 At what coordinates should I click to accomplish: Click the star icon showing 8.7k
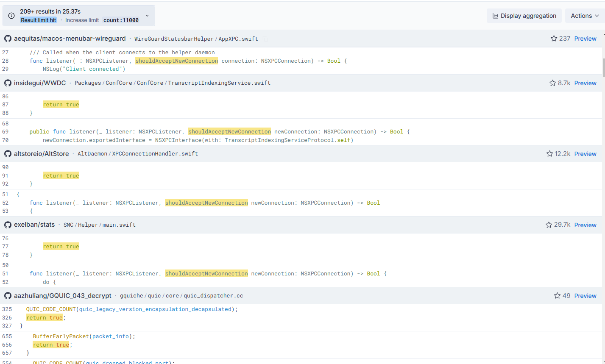tap(552, 83)
